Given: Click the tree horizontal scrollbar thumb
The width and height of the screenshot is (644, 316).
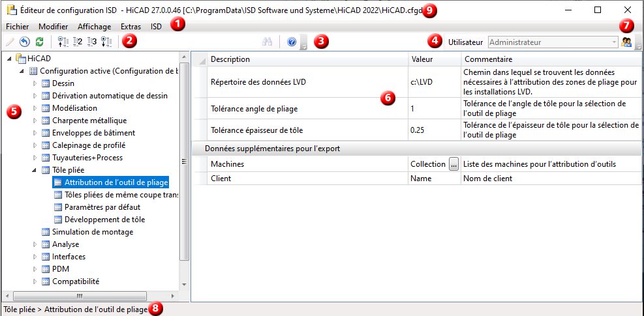Looking at the screenshot, I should click(x=80, y=296).
